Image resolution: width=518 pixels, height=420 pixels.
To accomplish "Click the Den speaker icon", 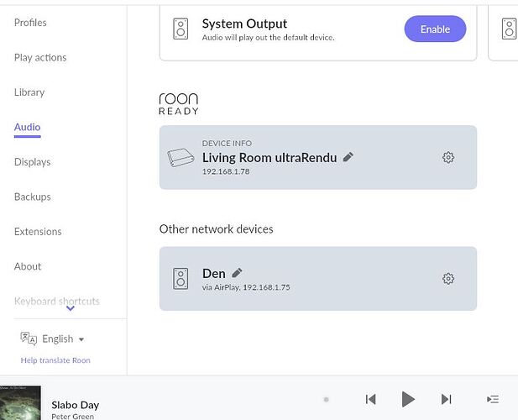I will [x=181, y=279].
